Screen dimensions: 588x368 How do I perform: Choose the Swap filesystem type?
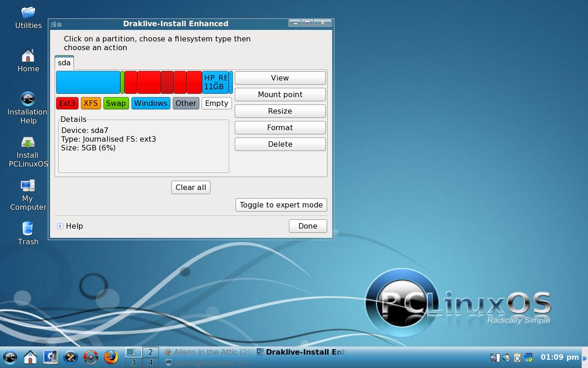pos(116,103)
